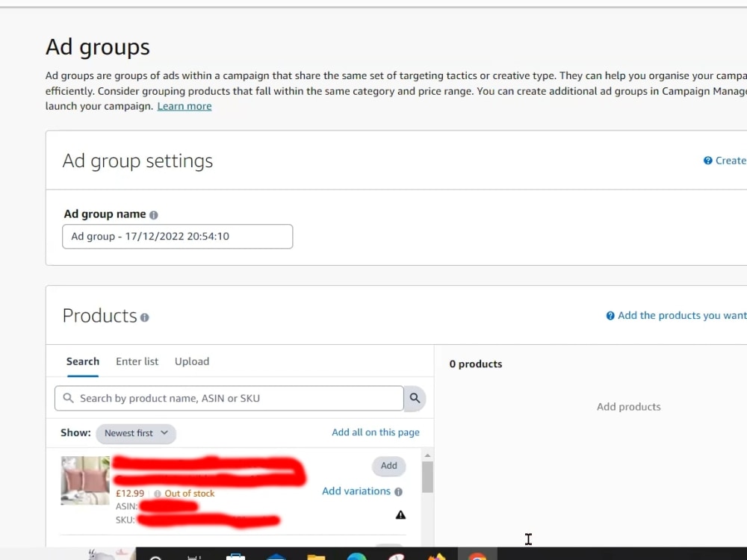Viewport: 747px width, 560px height.
Task: Click the Ad group name label
Action: tap(105, 214)
